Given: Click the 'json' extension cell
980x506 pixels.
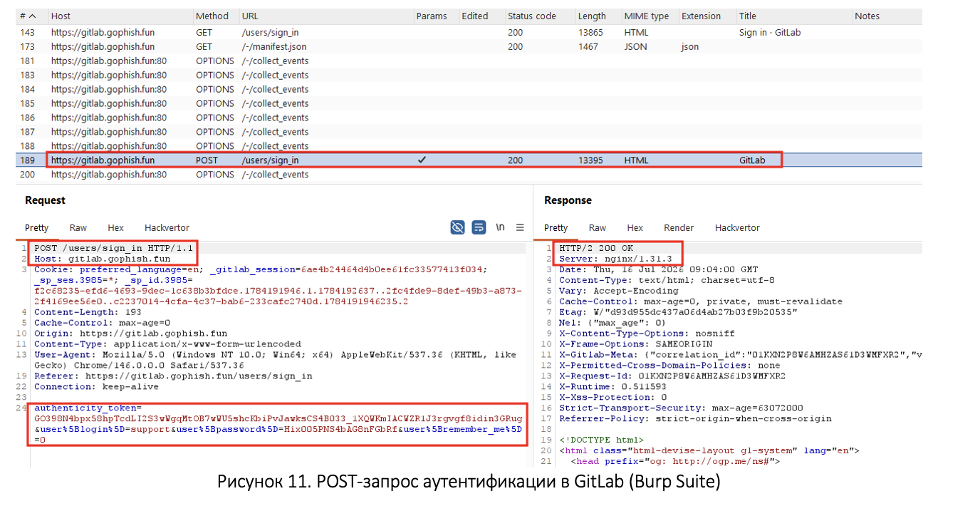Looking at the screenshot, I should coord(690,46).
